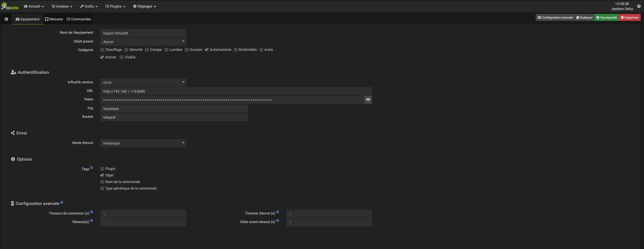Switch to the Mesures tab
This screenshot has width=644, height=249.
(x=54, y=19)
